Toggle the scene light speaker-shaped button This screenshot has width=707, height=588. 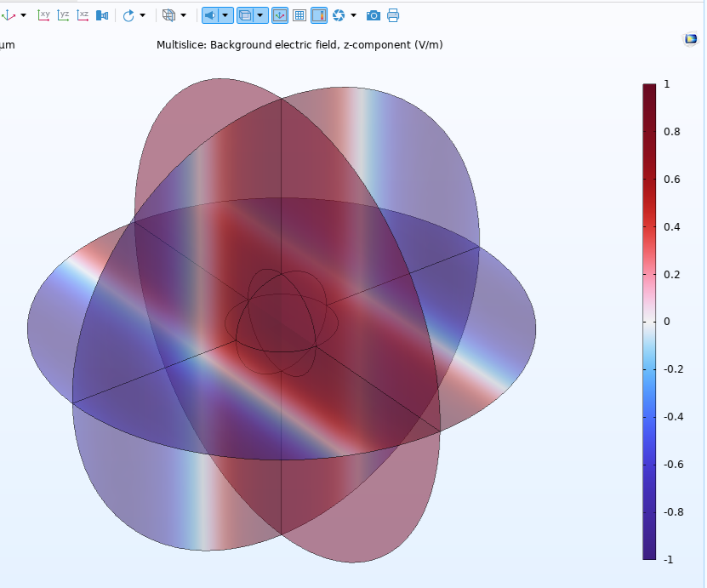[210, 15]
